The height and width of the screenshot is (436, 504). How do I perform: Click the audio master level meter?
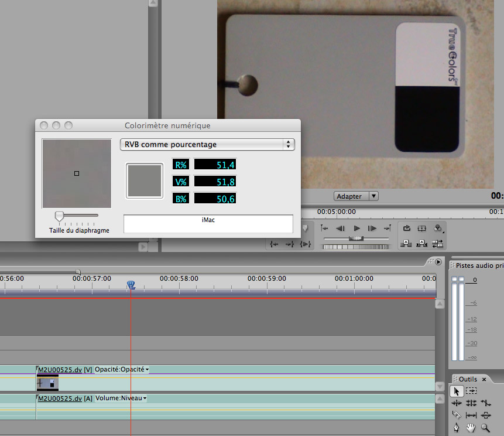pyautogui.click(x=458, y=318)
